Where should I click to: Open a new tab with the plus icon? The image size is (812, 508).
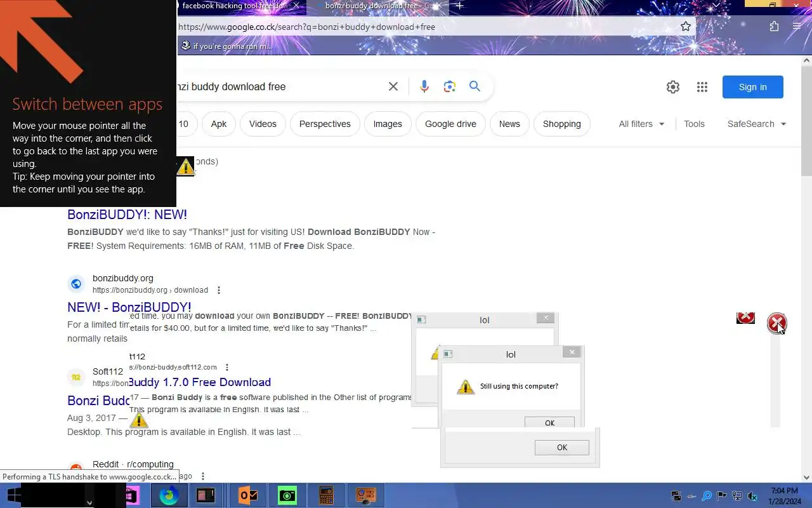[460, 6]
